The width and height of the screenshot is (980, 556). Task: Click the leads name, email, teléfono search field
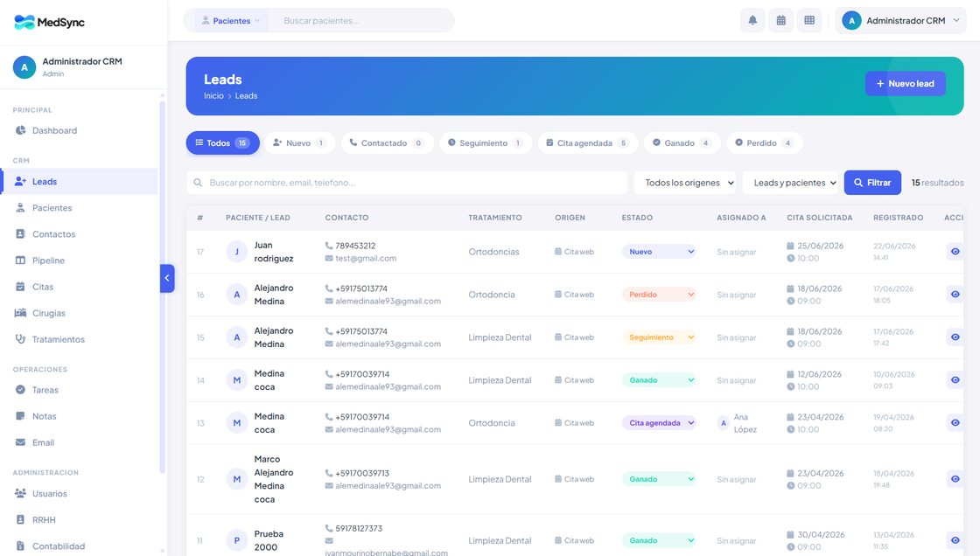[x=407, y=183]
